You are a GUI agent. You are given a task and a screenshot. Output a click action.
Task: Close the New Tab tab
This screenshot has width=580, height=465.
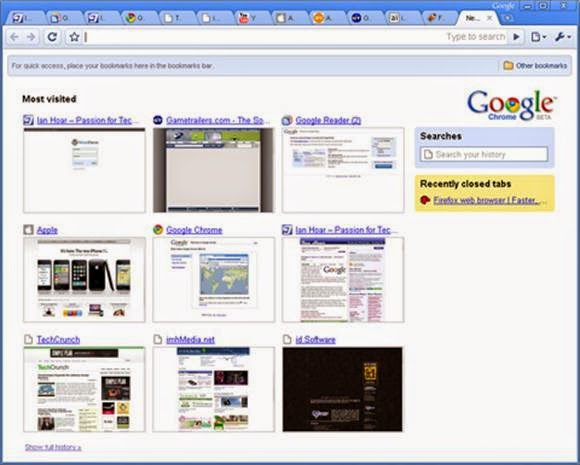[489, 18]
